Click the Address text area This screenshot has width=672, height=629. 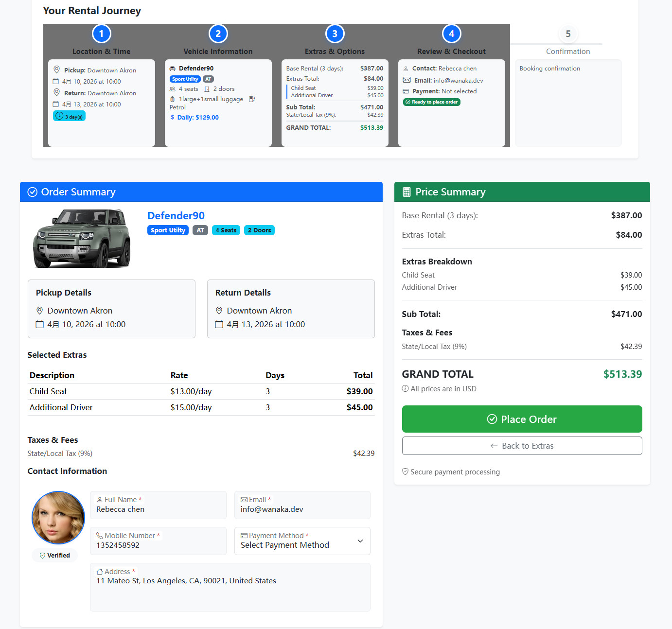pos(230,587)
